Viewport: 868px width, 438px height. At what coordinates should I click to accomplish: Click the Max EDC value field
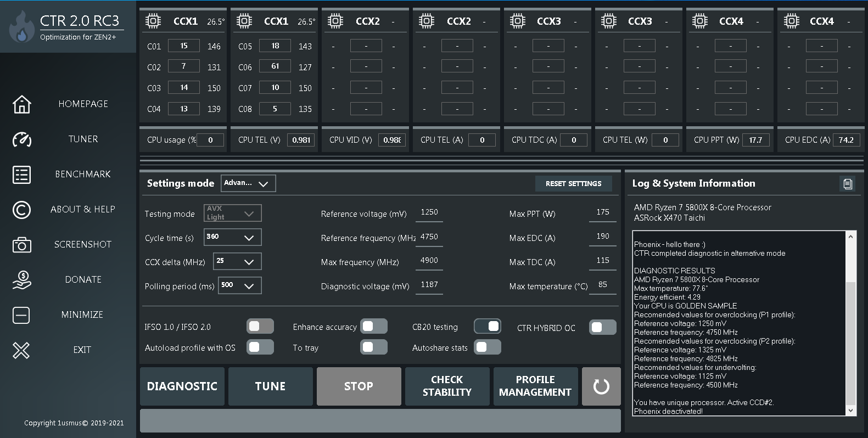603,237
